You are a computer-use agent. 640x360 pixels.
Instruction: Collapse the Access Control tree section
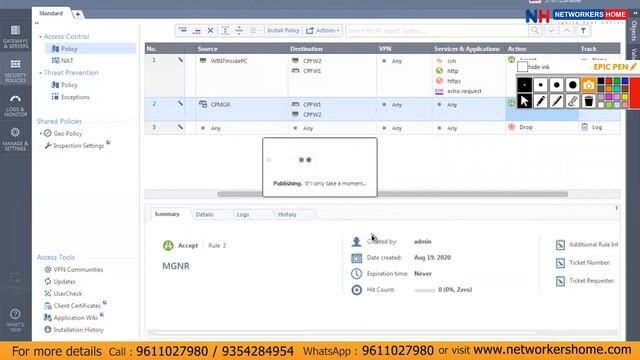coord(40,37)
